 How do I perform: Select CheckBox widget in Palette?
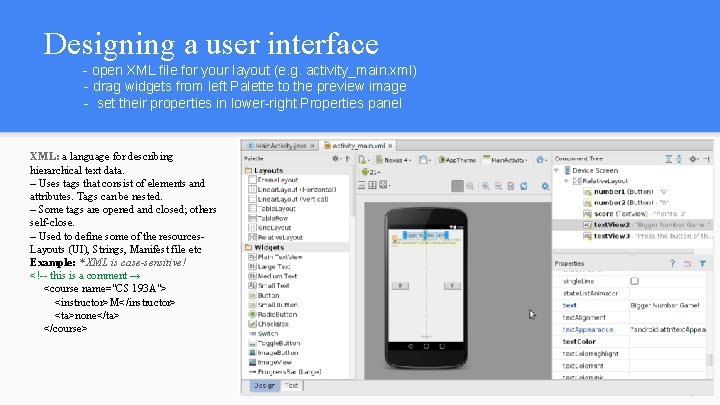click(269, 324)
